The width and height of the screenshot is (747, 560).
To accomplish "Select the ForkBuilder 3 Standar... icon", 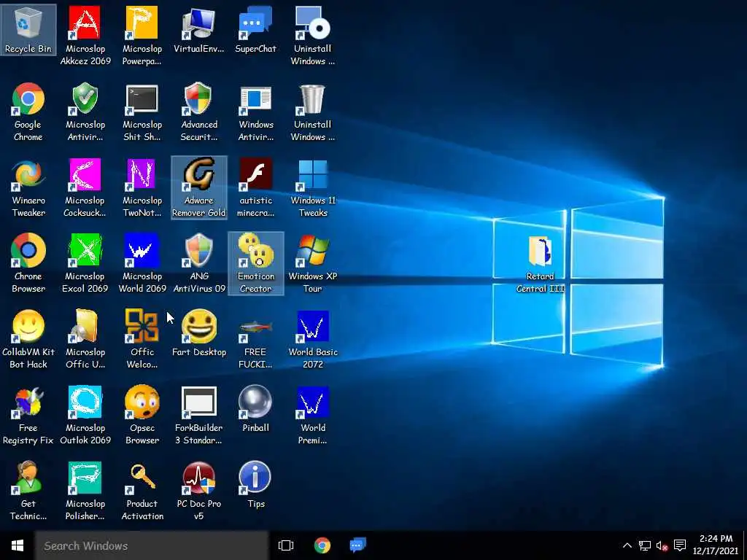I will [x=199, y=415].
